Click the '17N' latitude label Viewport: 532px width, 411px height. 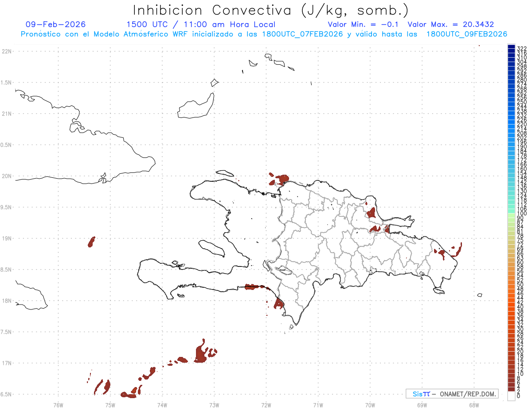point(7,363)
